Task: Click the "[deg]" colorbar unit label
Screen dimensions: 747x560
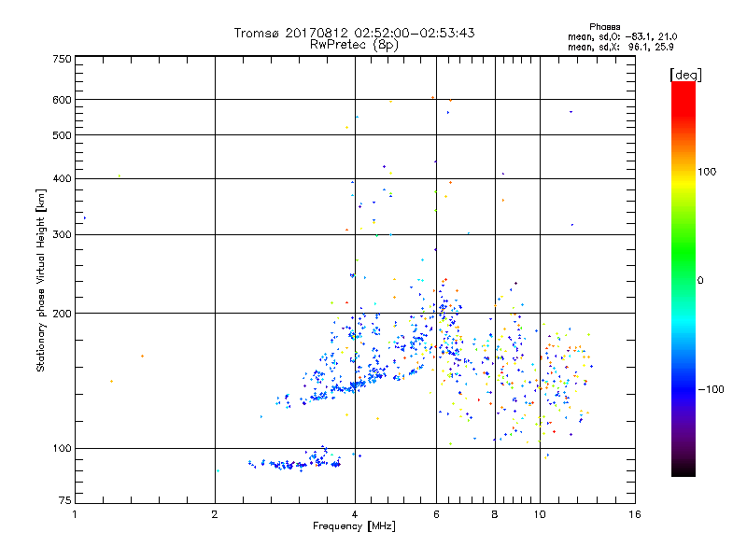Action: (685, 75)
